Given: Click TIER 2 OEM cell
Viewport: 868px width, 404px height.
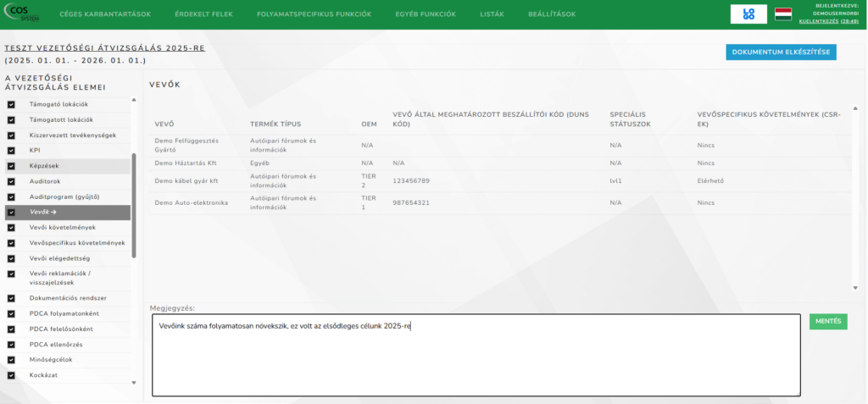Looking at the screenshot, I should tap(369, 181).
